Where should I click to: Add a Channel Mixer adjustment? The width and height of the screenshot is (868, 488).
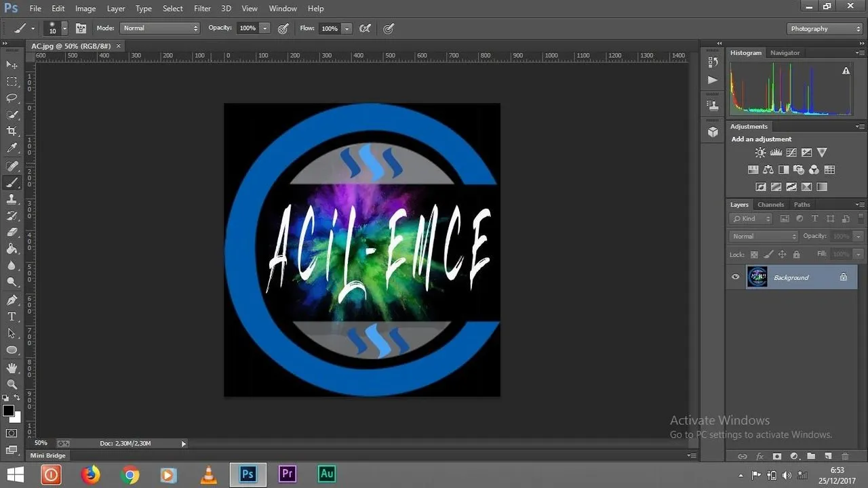814,169
